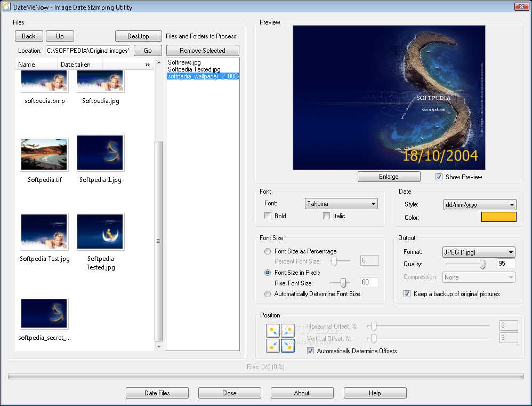
Task: Select Font Size in Pixels option
Action: point(268,273)
